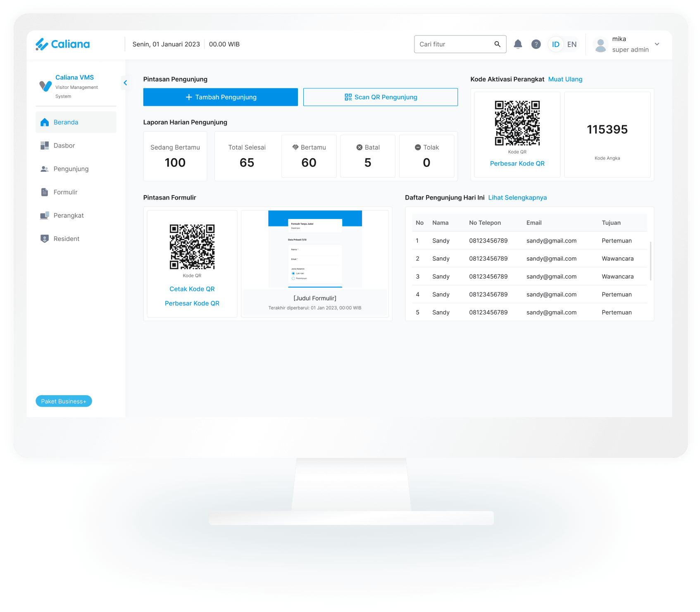700x612 pixels.
Task: Click the Formulir document icon
Action: [x=45, y=192]
